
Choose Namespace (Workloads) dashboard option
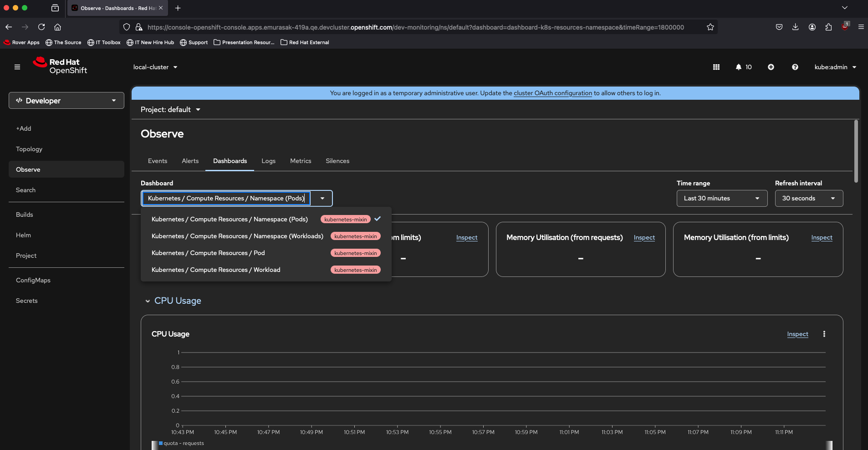click(x=237, y=236)
